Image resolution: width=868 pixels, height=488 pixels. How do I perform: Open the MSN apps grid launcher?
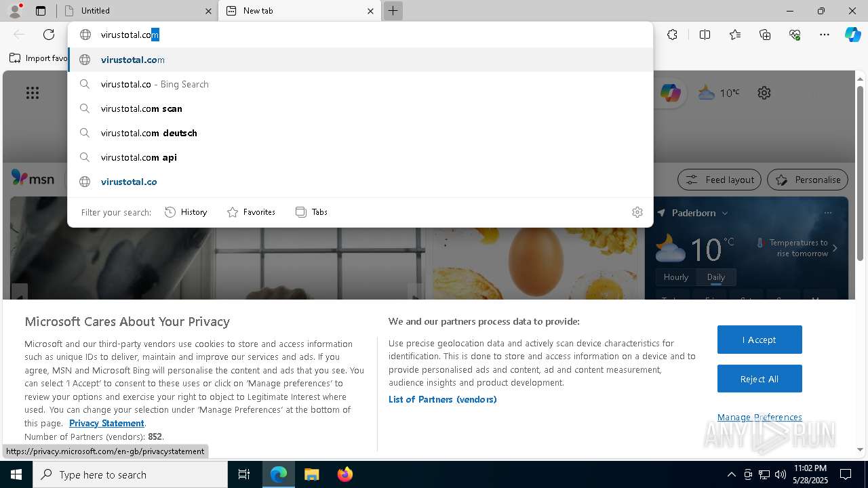click(33, 93)
